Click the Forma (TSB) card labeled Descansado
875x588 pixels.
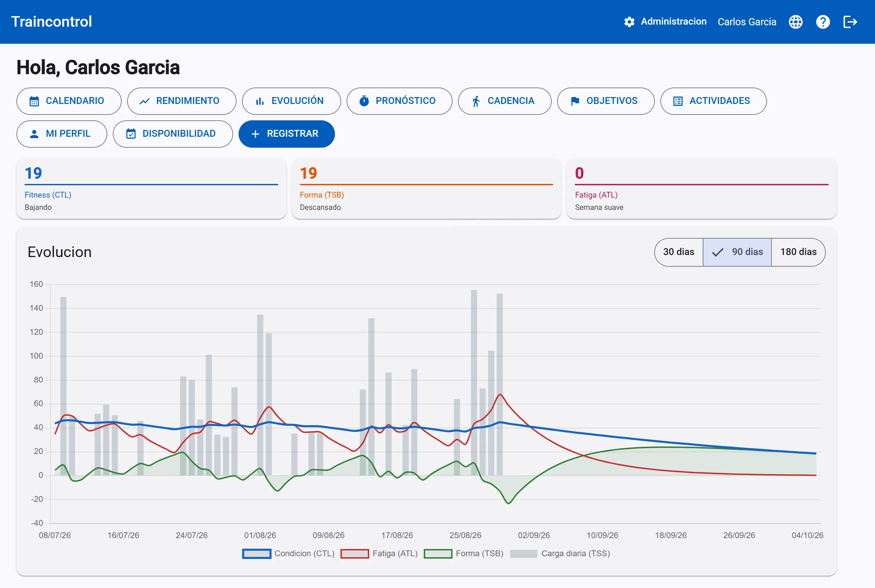[426, 189]
